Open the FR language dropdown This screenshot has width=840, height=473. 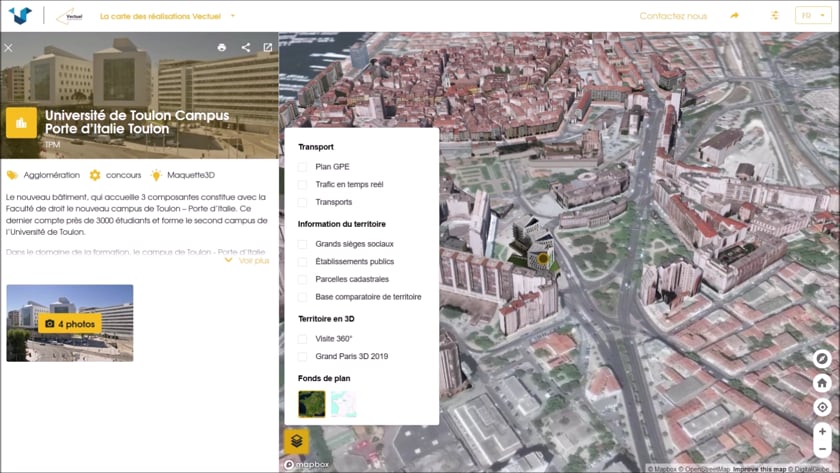click(813, 16)
